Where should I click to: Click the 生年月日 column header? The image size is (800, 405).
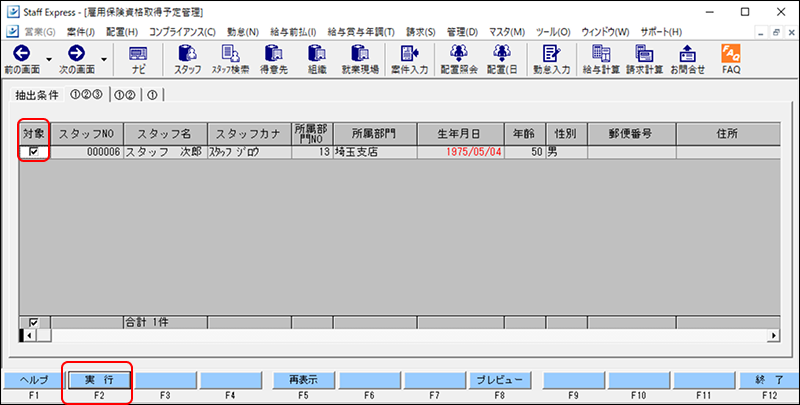pyautogui.click(x=460, y=134)
